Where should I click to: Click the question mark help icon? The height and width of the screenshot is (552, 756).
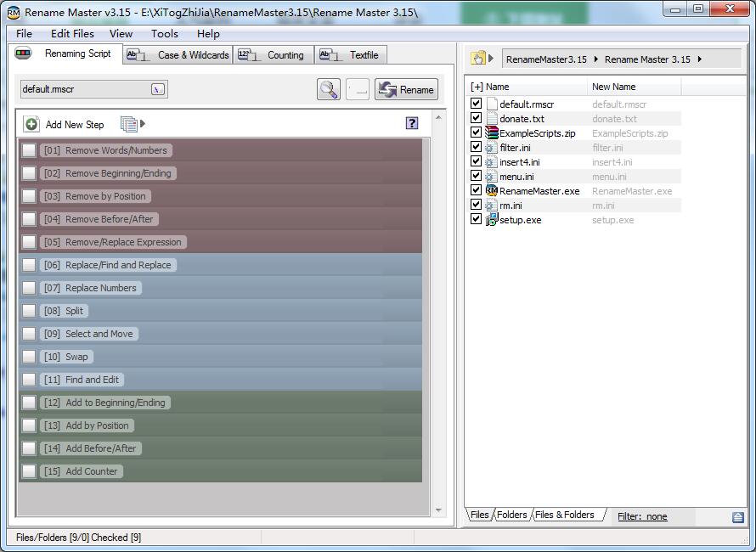point(411,123)
